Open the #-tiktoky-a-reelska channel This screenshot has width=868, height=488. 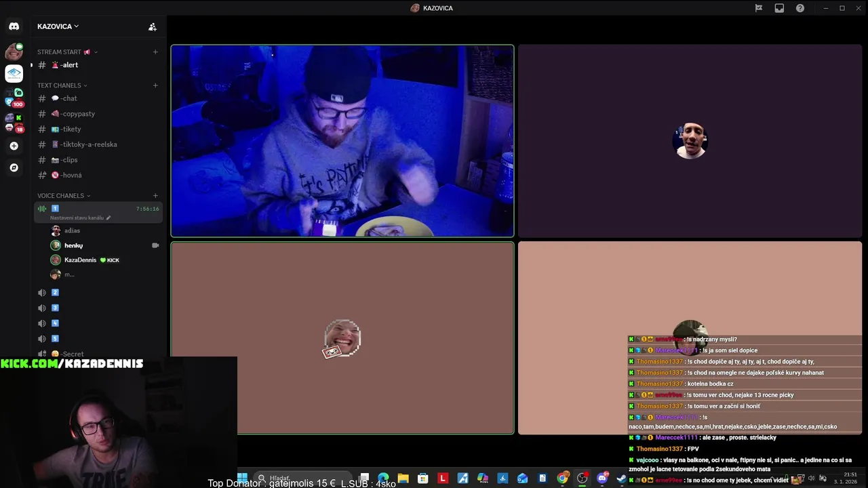coord(98,144)
